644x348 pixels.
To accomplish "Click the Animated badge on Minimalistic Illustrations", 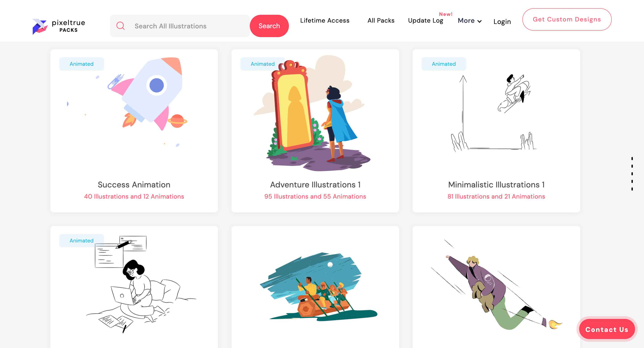I will pos(443,64).
